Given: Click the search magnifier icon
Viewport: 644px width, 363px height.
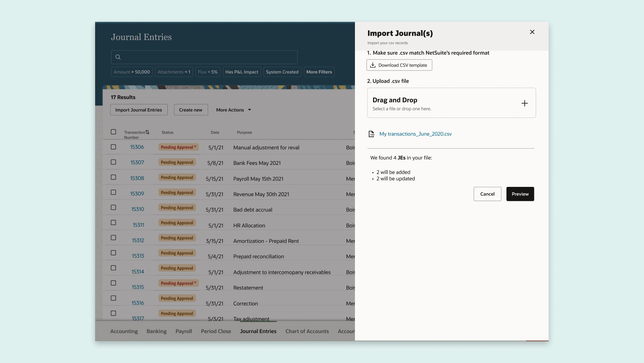Looking at the screenshot, I should tap(118, 57).
